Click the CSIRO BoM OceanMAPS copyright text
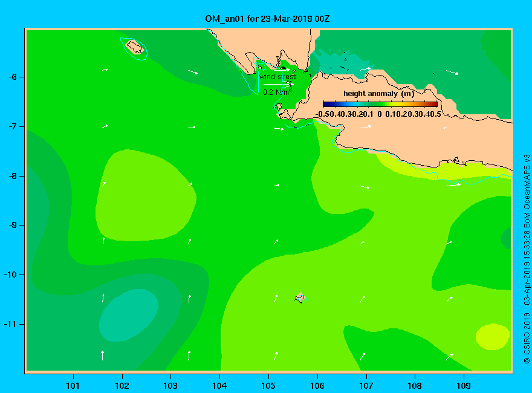The height and width of the screenshot is (393, 532). pyautogui.click(x=527, y=259)
